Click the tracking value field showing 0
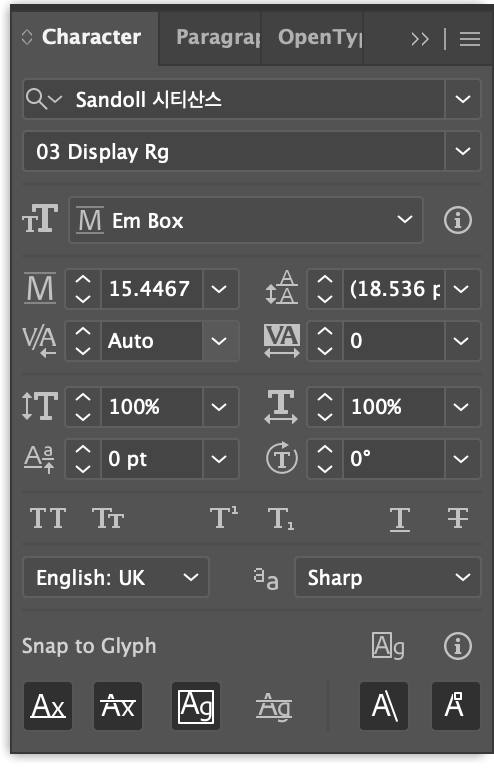The height and width of the screenshot is (768, 494). point(394,341)
